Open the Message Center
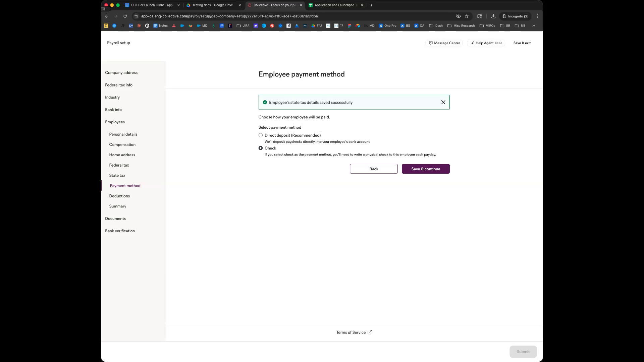This screenshot has height=362, width=644. coord(444,43)
